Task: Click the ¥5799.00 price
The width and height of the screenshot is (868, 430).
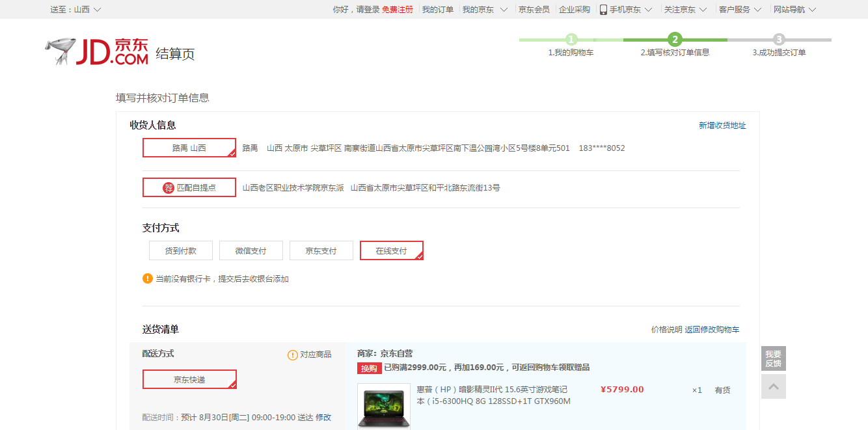Action: [622, 390]
